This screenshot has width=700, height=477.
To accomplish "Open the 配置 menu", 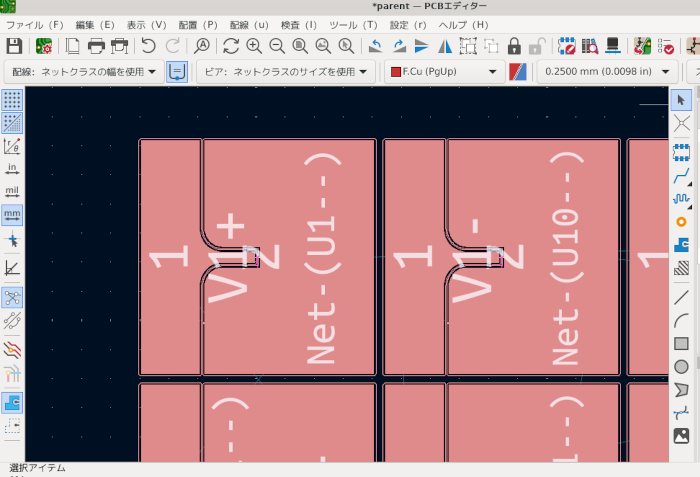I will pos(198,25).
